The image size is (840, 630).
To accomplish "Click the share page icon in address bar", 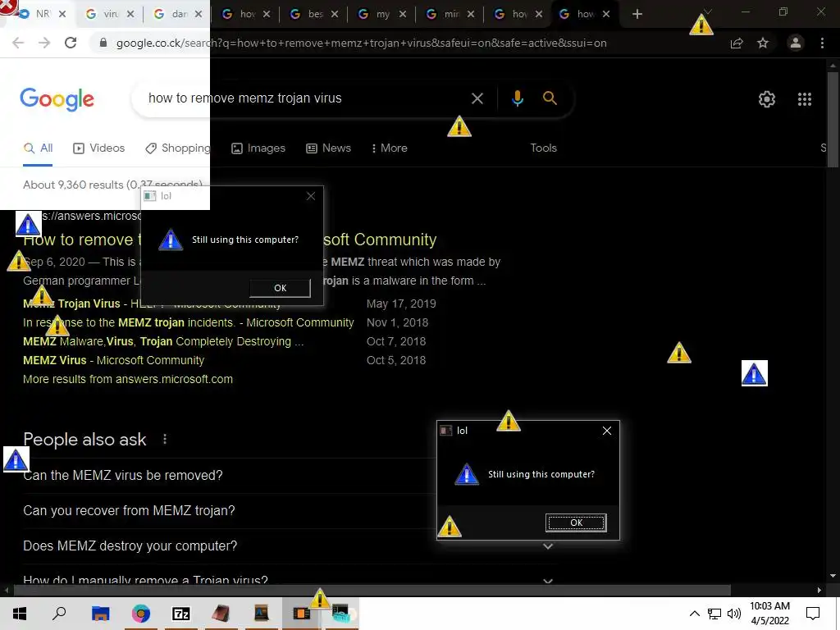I will 737,43.
